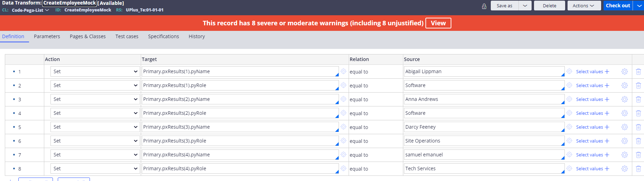Click Source field containing Darcy Feeney
Image resolution: width=644 pixels, height=181 pixels.
coord(484,127)
